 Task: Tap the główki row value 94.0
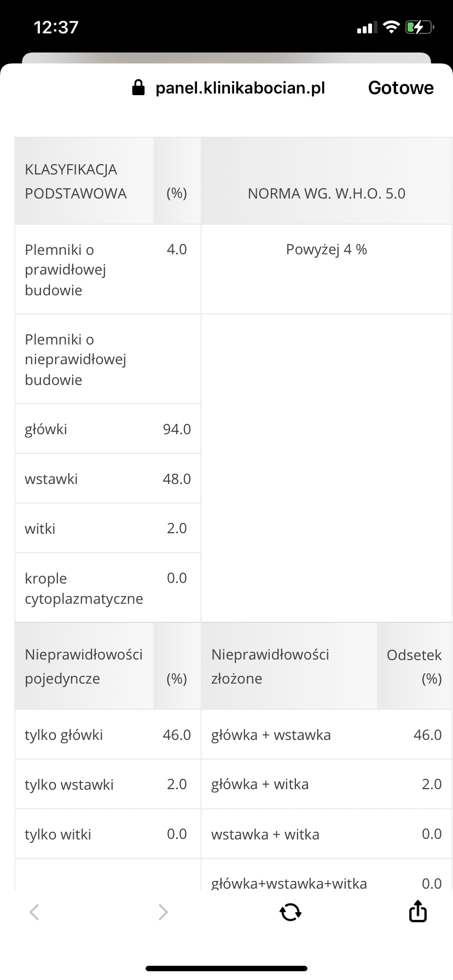coord(177,429)
